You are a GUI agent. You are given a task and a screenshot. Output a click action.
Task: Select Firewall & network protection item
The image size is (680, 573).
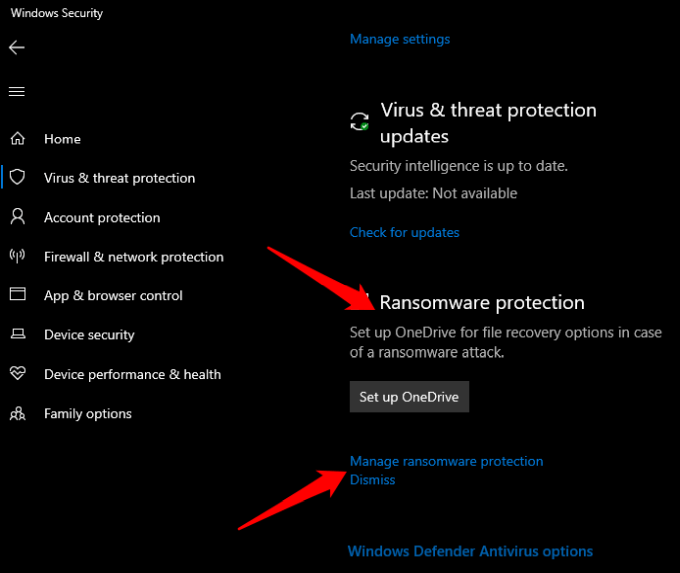click(133, 256)
